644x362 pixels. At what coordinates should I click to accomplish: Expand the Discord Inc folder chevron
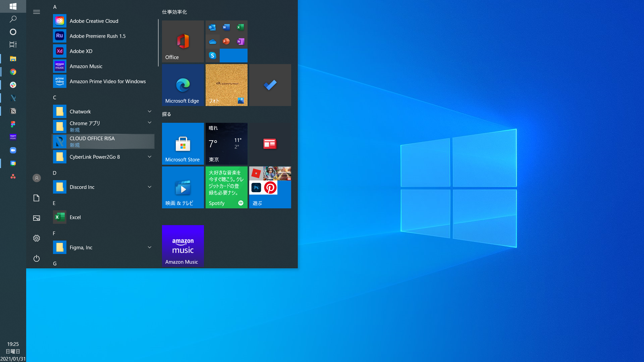150,187
